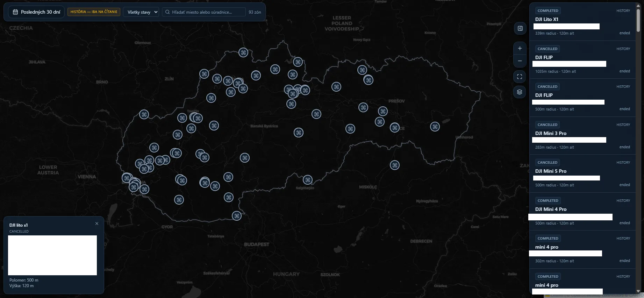Click COMPLETED badge on DJI Lito X1 card
The width and height of the screenshot is (644, 298).
548,11
